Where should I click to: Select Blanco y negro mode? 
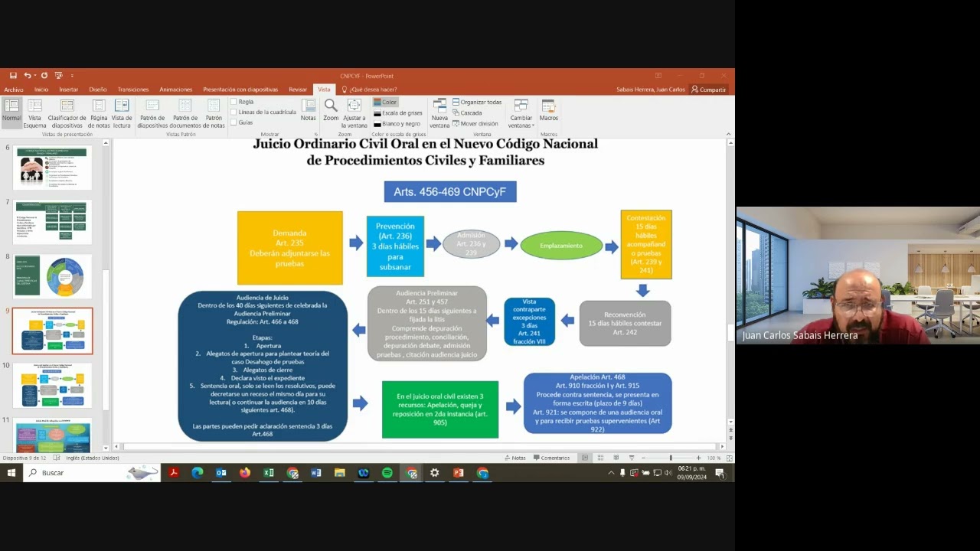pyautogui.click(x=397, y=123)
